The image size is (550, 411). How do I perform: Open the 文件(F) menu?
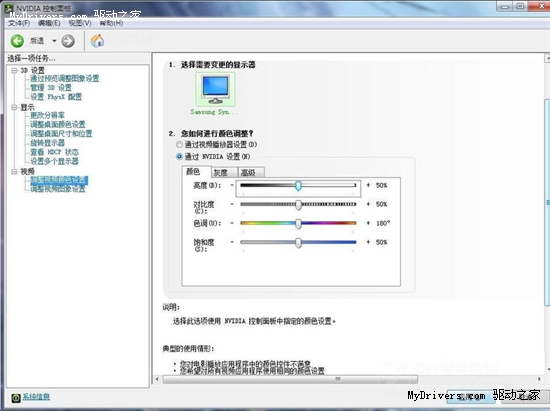(x=19, y=23)
